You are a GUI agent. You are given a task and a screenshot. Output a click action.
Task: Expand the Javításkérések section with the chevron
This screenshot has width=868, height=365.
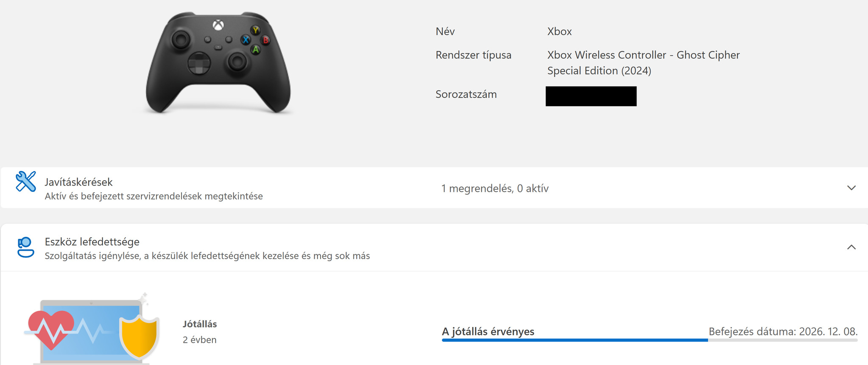pos(851,188)
